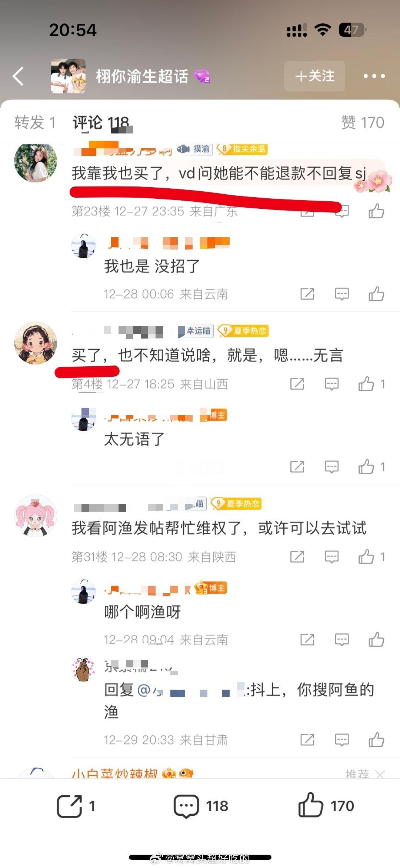Reply to the 12-29 20:33 甘肃 comment
The image size is (400, 868).
click(341, 740)
